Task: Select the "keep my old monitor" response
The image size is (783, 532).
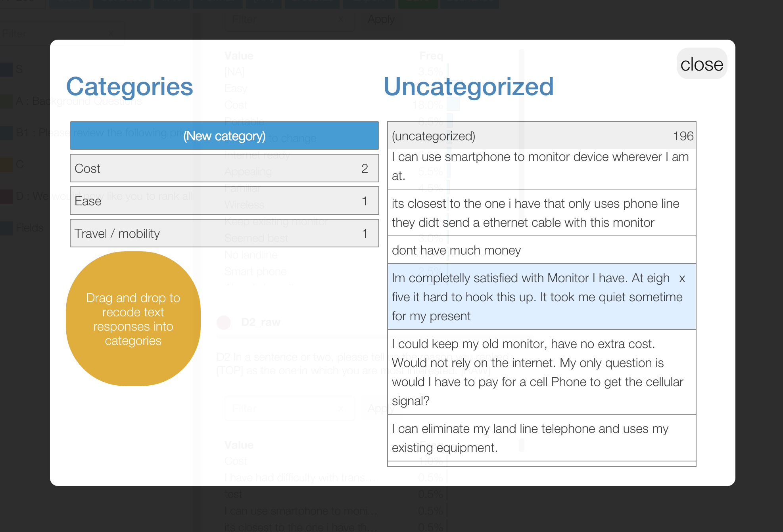Action: pos(541,372)
